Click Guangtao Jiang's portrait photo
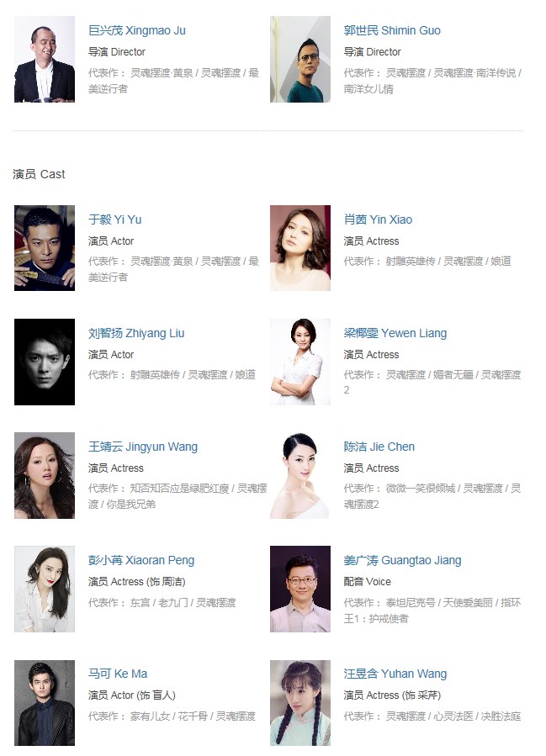The height and width of the screenshot is (756, 546). (300, 589)
